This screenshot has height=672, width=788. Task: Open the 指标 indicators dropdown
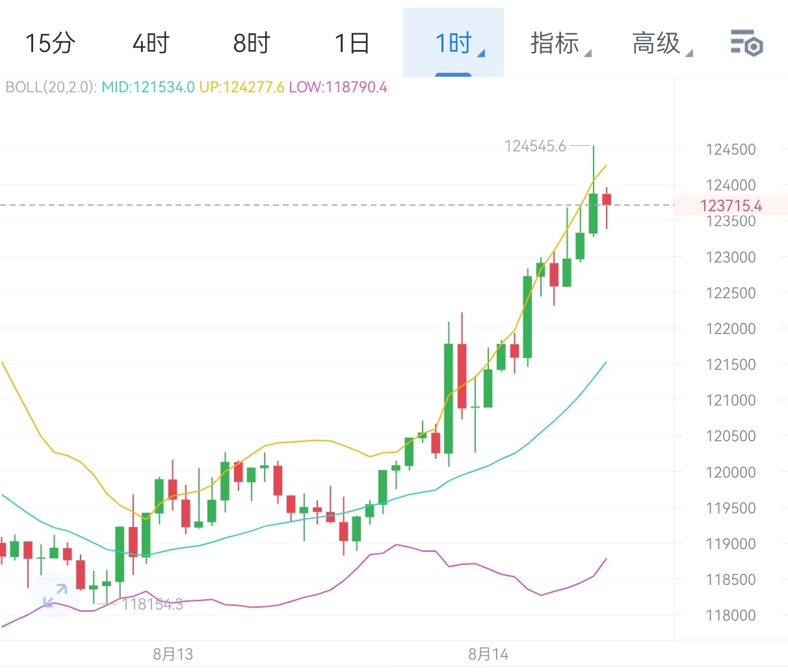pos(556,44)
